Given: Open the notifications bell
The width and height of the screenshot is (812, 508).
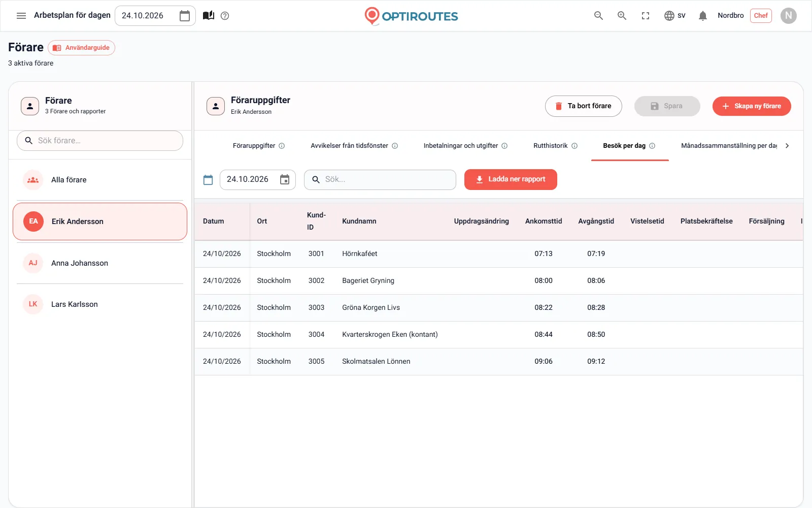Looking at the screenshot, I should 703,16.
